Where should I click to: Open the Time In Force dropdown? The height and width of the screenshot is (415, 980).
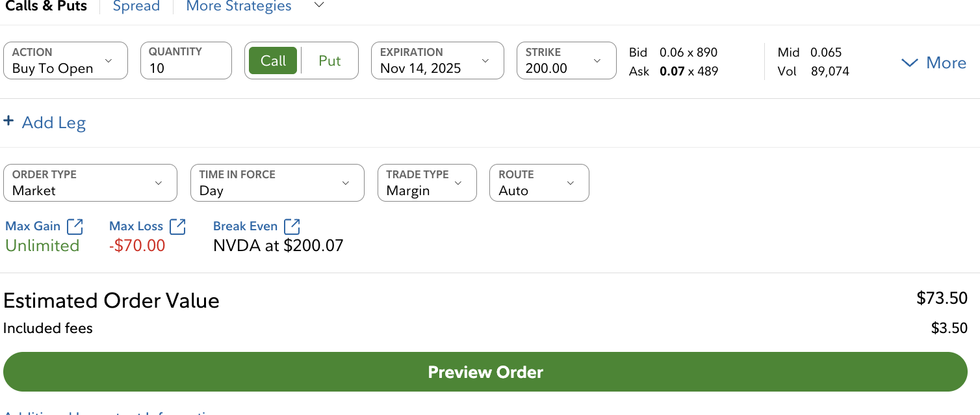(277, 183)
